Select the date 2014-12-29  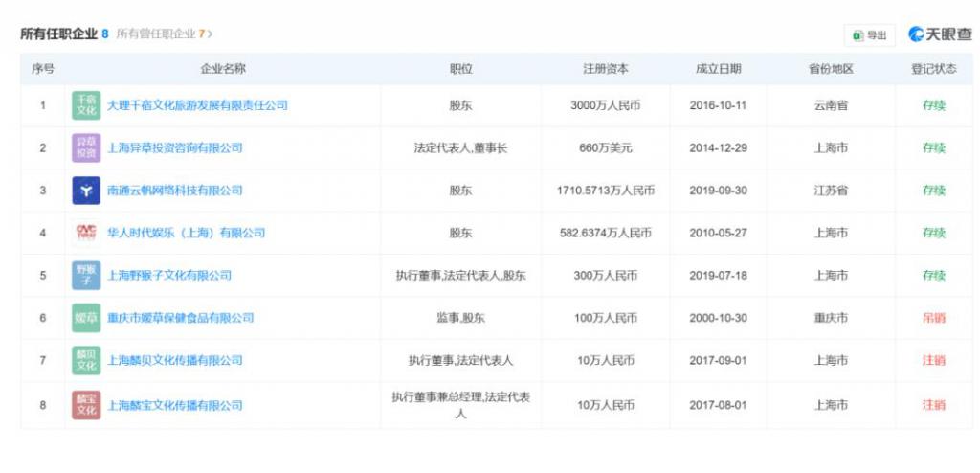pos(718,148)
